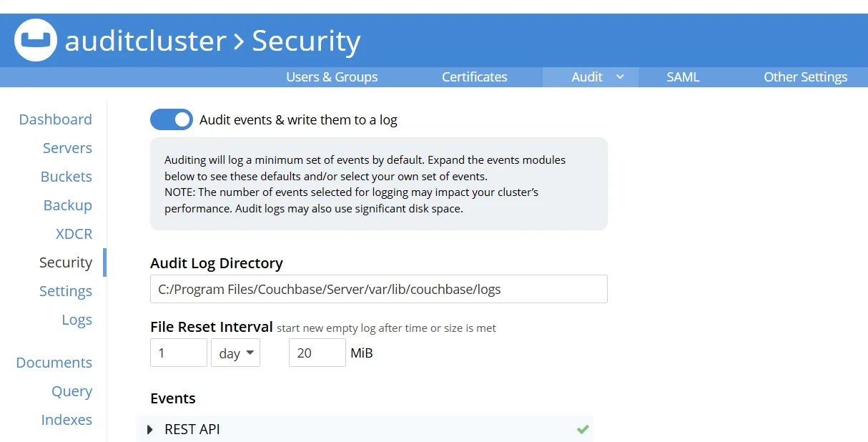Click the green checkmark beside REST API
This screenshot has width=868, height=442.
point(582,428)
